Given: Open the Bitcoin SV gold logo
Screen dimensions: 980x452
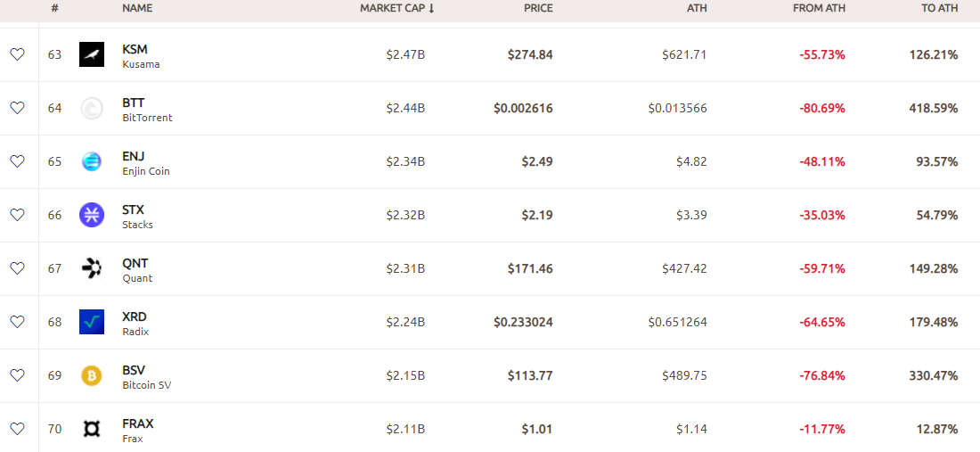Looking at the screenshot, I should point(92,375).
